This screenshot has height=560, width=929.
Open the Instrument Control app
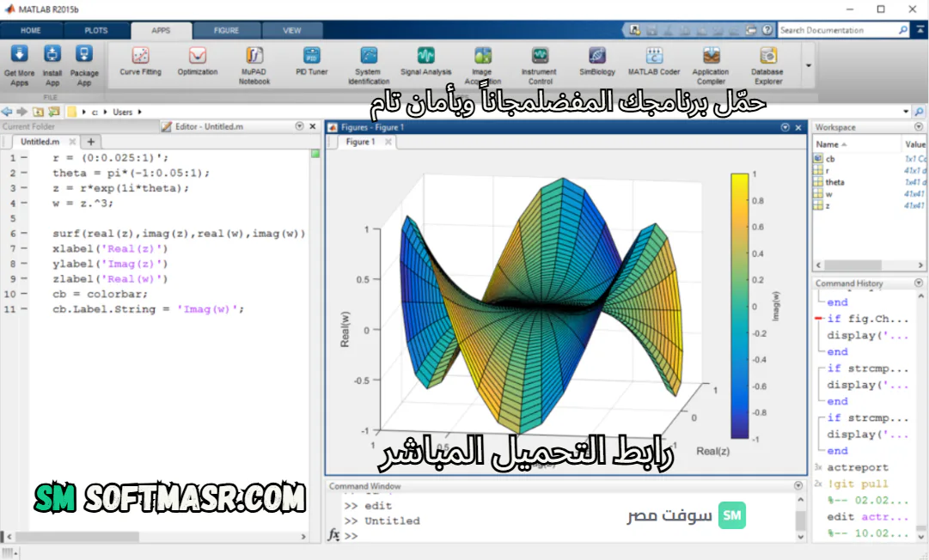coord(540,66)
